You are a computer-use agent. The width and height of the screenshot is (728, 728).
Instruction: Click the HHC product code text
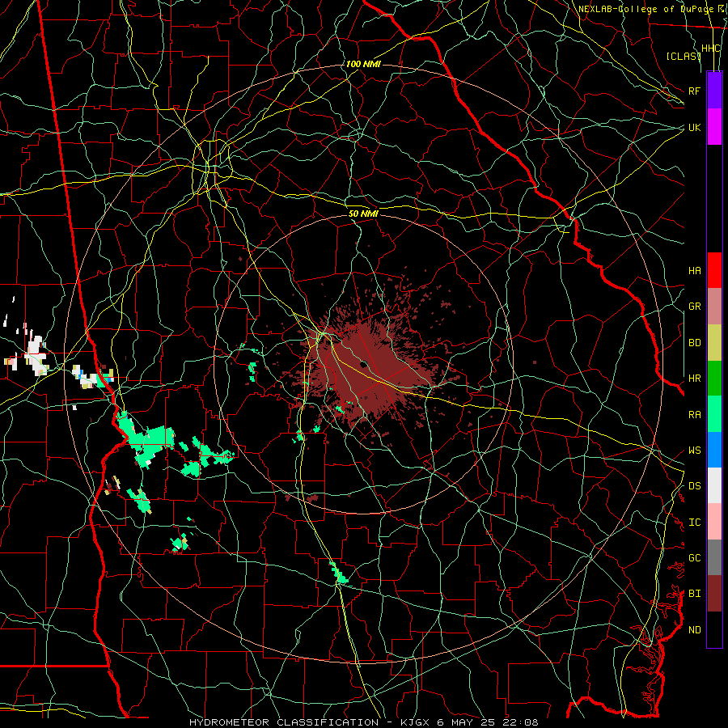click(x=711, y=49)
